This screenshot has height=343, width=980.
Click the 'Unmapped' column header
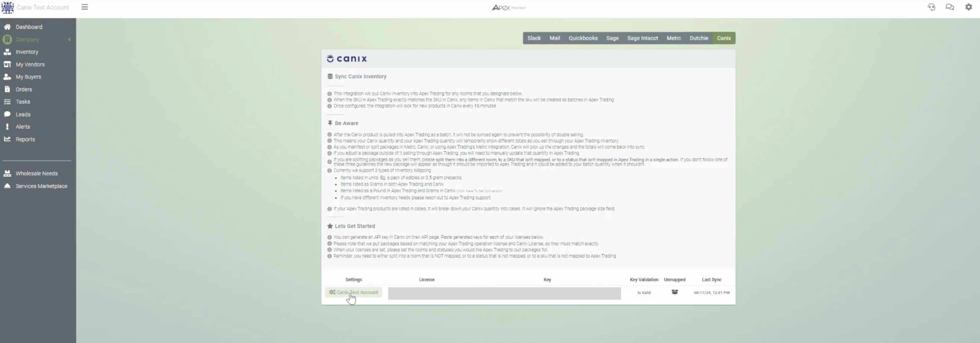674,279
